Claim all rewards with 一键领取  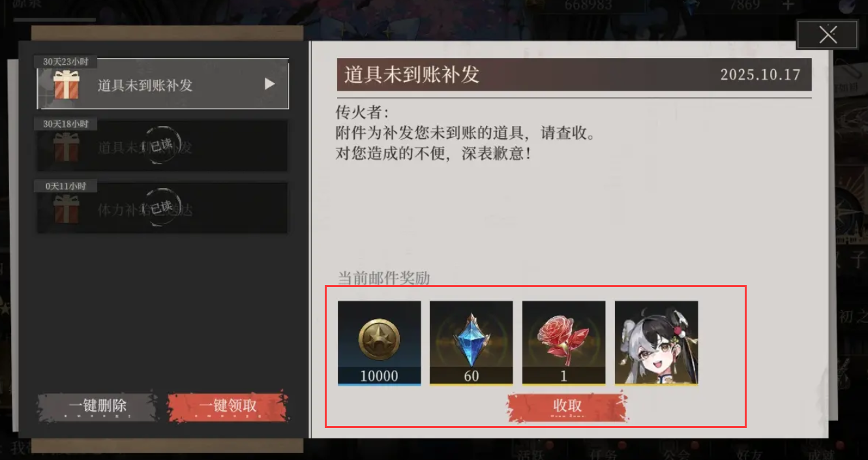tap(228, 406)
